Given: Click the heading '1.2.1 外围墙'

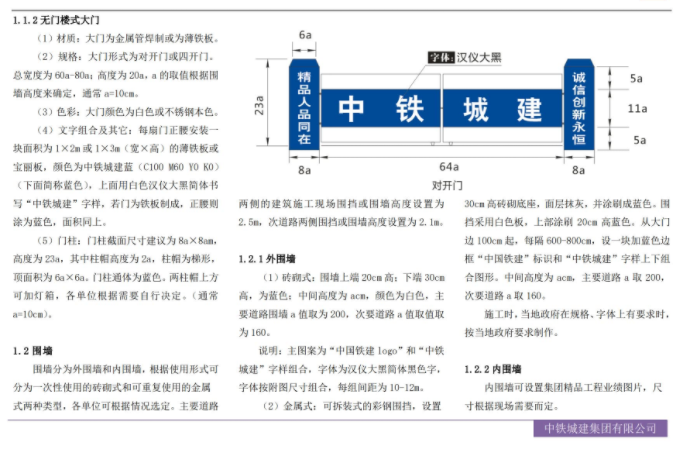Looking at the screenshot, I should (x=267, y=259).
